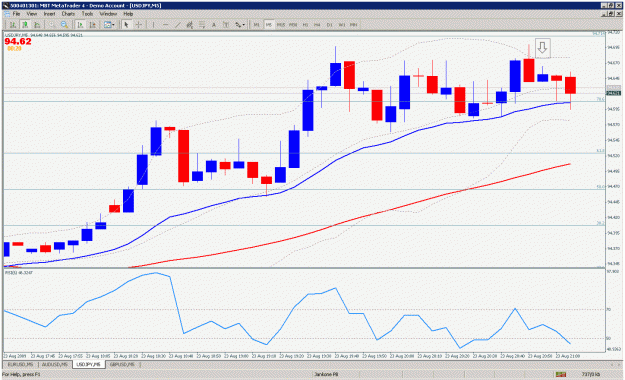Set timeframe to M5
This screenshot has width=625, height=380.
point(269,25)
